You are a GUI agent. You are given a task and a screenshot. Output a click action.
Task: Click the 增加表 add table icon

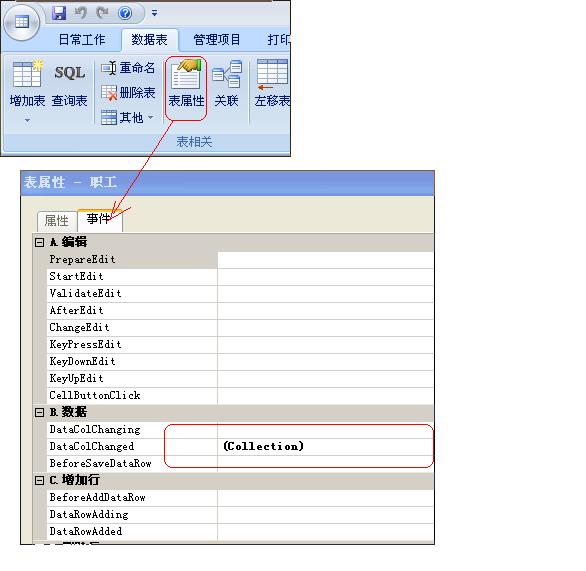click(27, 84)
